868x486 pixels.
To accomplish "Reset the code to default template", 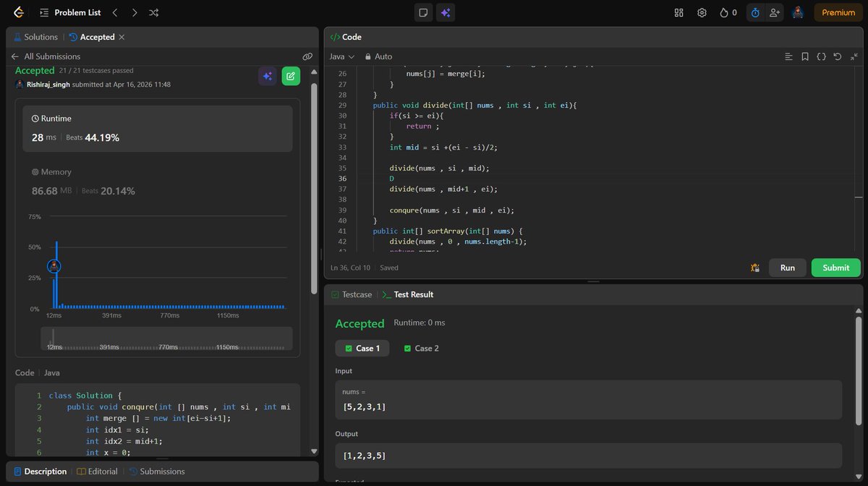I will click(x=838, y=56).
